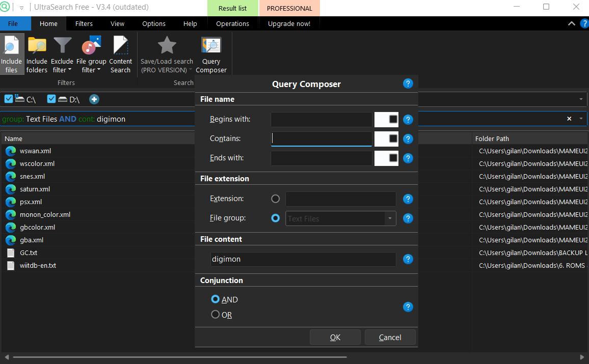Open the Text Files group dropdown
589x364 pixels.
pos(390,218)
